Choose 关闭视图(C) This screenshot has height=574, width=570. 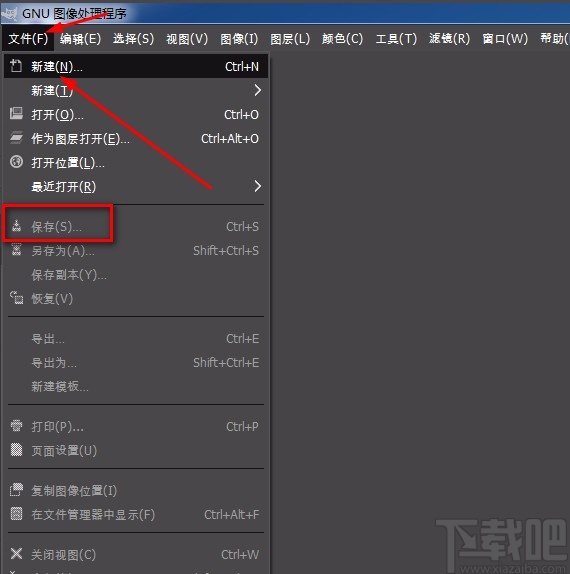click(136, 555)
